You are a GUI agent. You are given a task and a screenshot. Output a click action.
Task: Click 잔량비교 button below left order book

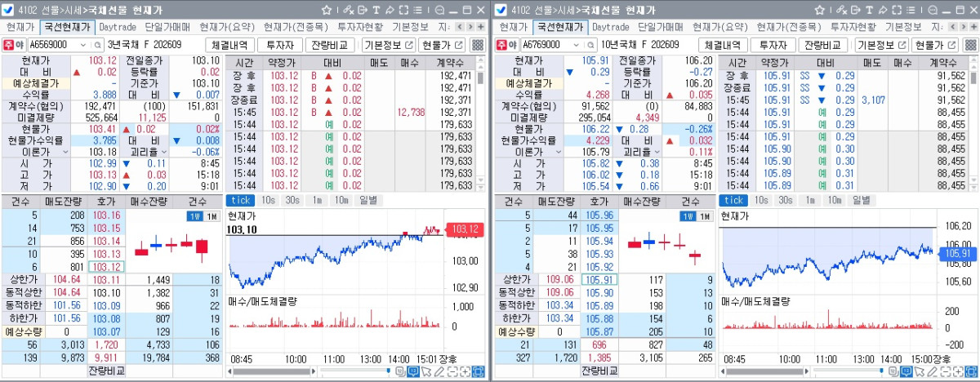[106, 371]
